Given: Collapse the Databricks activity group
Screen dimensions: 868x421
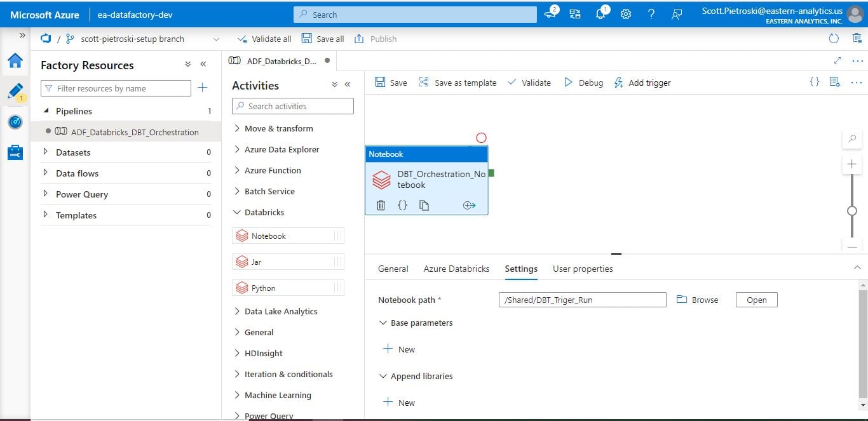Looking at the screenshot, I should click(237, 212).
